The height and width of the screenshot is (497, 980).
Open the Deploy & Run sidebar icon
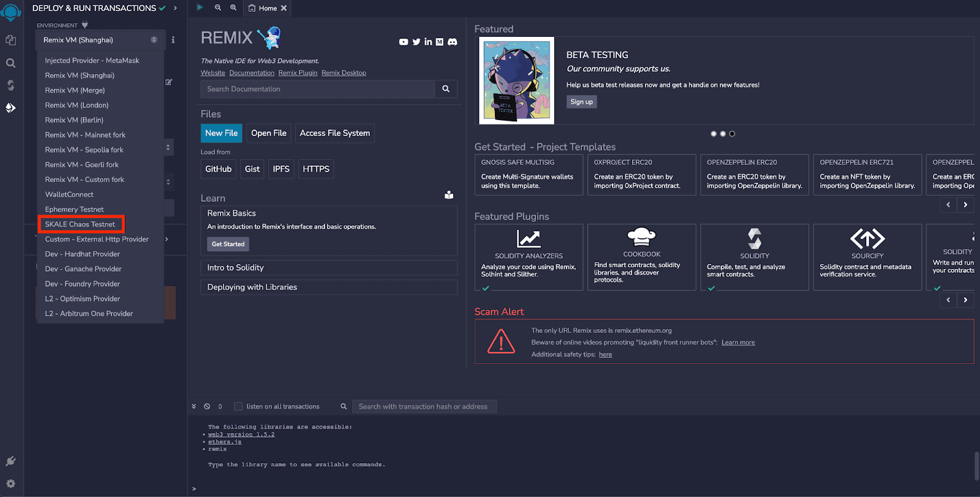tap(10, 108)
